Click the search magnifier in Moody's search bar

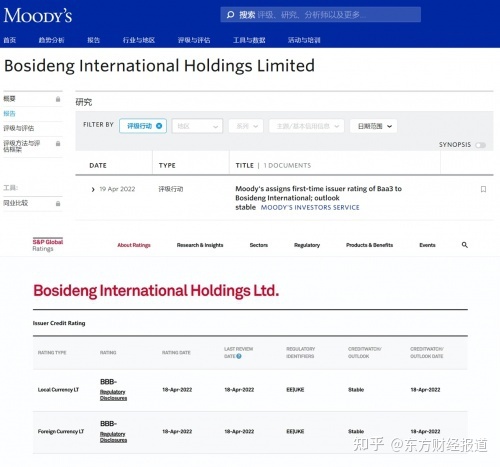click(x=230, y=15)
